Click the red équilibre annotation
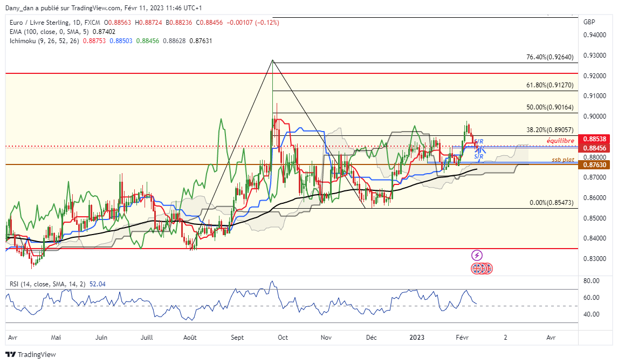618x364 pixels. click(560, 141)
